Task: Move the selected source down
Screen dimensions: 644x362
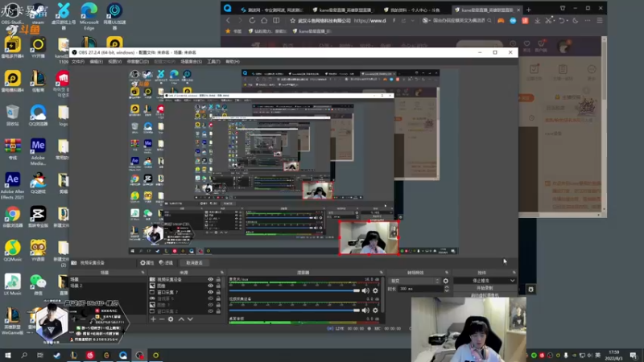Action: pyautogui.click(x=190, y=319)
